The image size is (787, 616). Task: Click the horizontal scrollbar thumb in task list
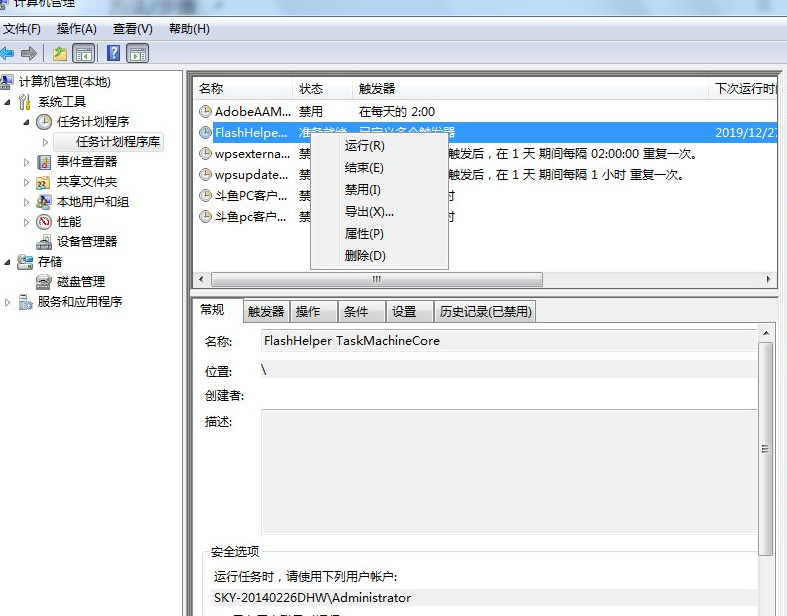tap(377, 279)
